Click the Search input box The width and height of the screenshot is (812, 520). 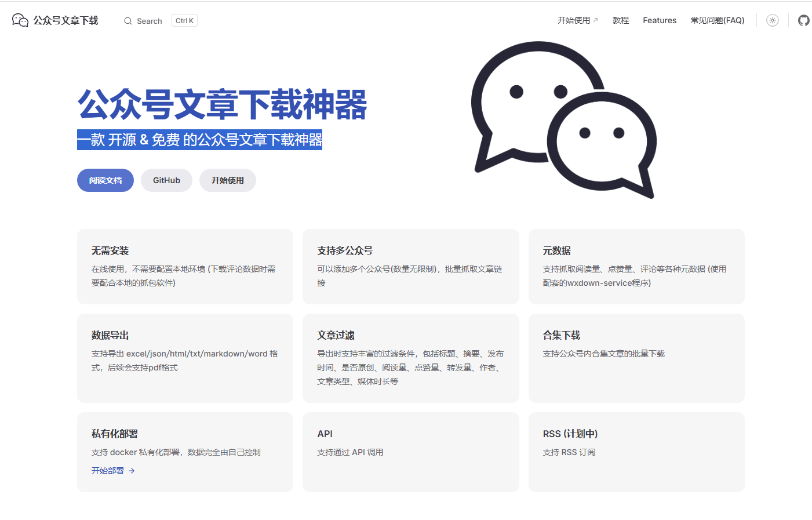tap(150, 21)
